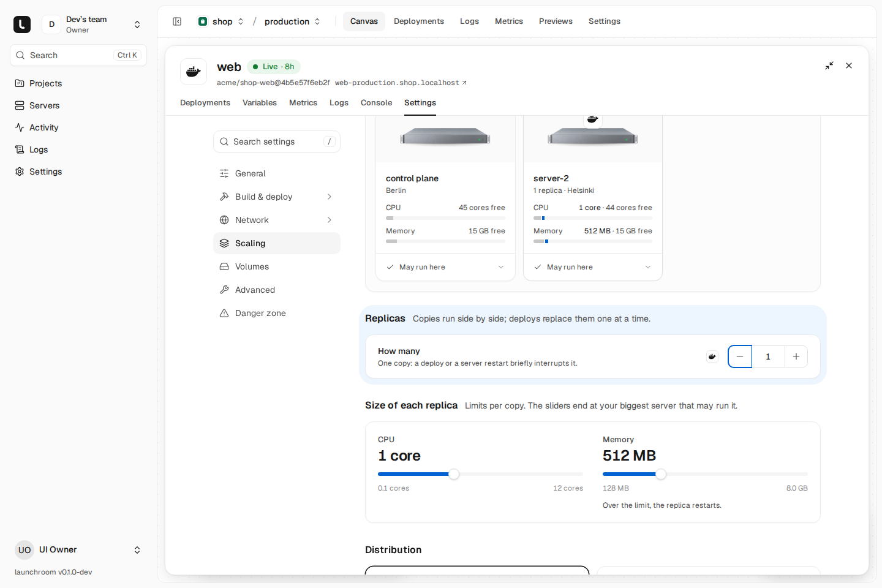Image resolution: width=882 pixels, height=588 pixels.
Task: Click the replica count number field
Action: (768, 356)
